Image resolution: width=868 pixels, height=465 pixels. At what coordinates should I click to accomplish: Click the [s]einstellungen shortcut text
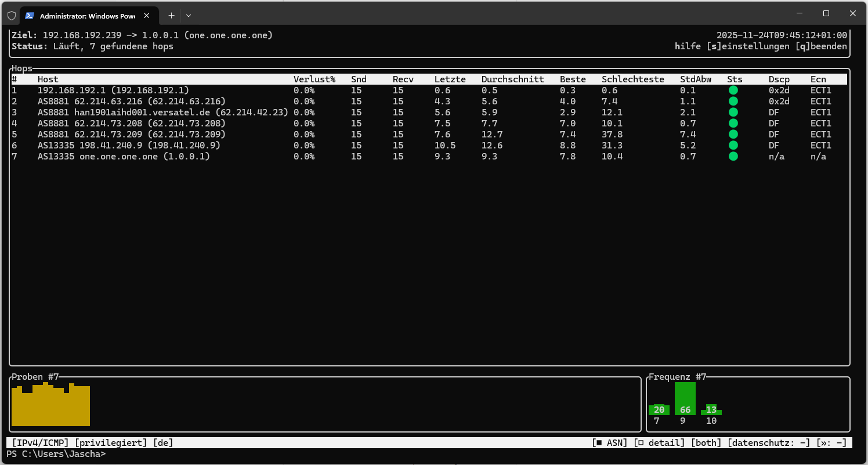tap(748, 46)
